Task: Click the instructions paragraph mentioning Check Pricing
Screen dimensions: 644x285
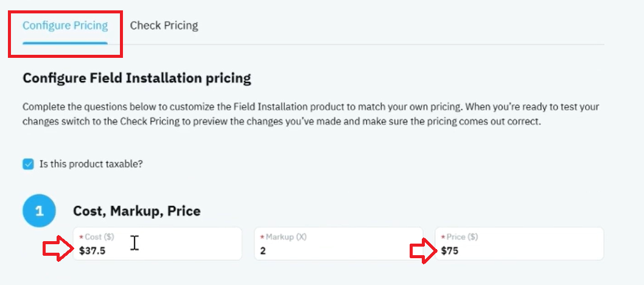Action: [311, 114]
